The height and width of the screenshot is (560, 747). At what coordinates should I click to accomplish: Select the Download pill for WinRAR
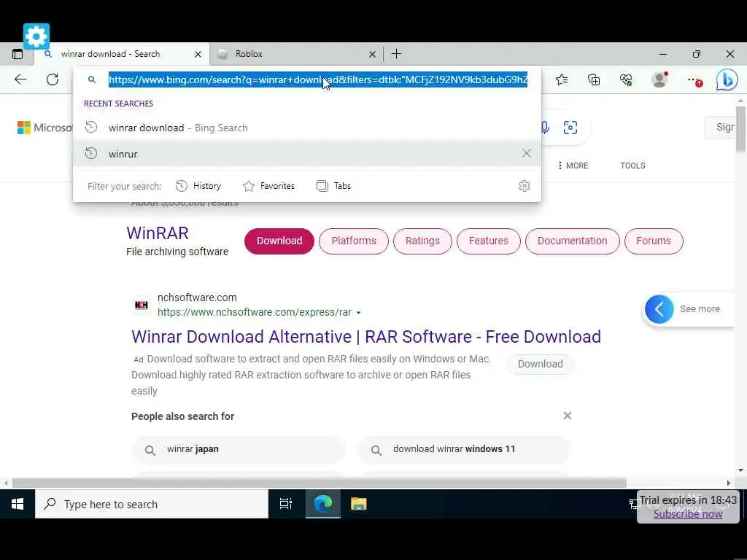(x=279, y=241)
